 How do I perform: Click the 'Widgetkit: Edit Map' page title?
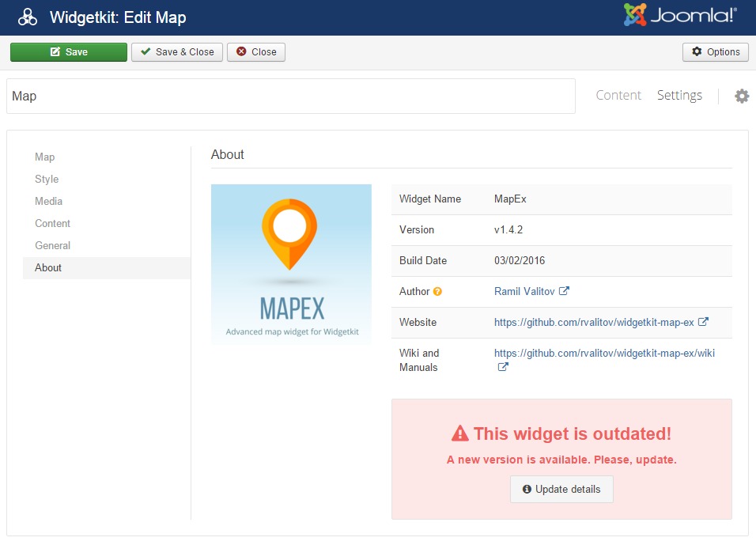pyautogui.click(x=118, y=17)
